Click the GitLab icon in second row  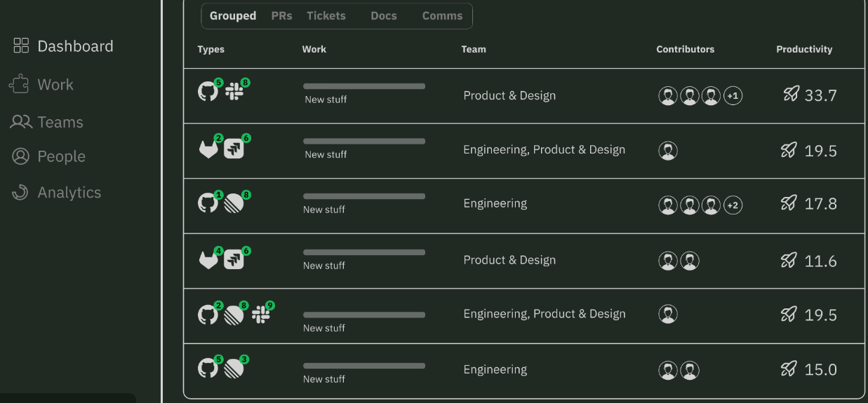coord(208,149)
